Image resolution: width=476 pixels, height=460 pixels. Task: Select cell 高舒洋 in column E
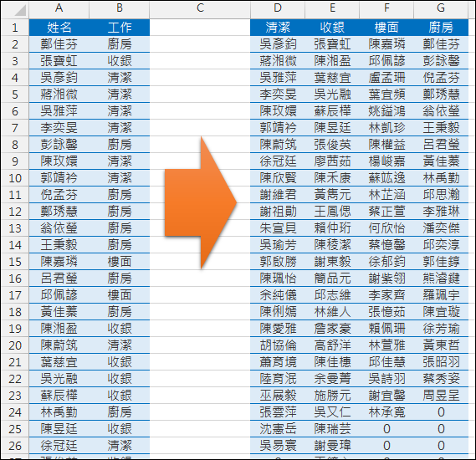pos(332,345)
